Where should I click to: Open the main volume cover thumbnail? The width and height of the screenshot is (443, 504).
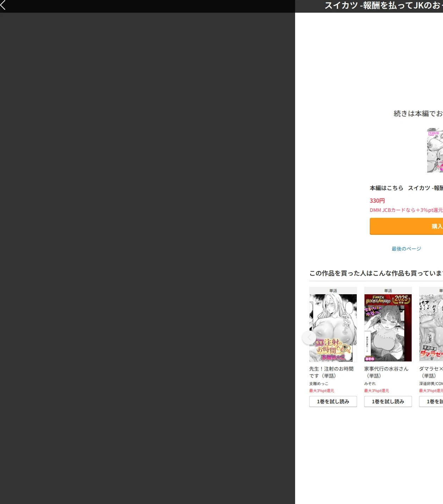tap(435, 150)
